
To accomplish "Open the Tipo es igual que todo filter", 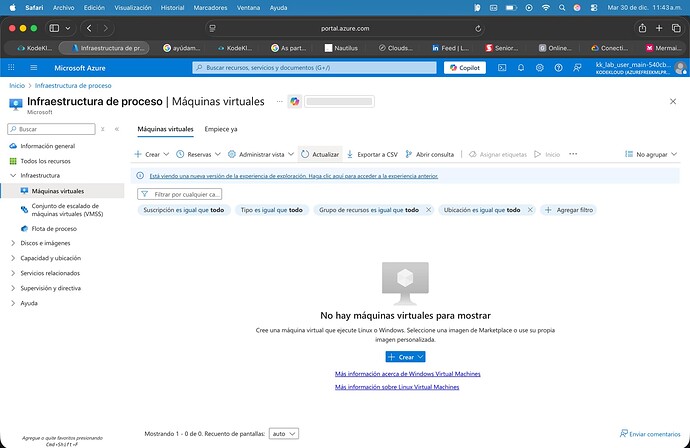I will tap(272, 210).
